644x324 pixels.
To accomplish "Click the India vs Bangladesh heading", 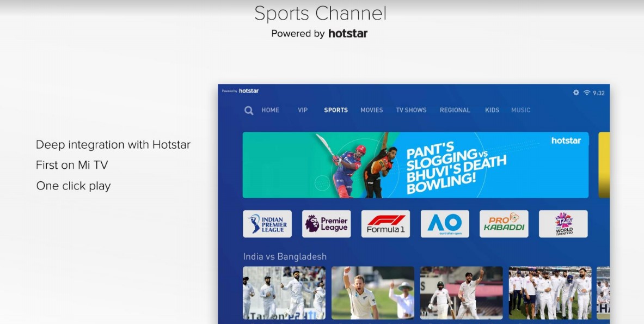I will tap(285, 256).
